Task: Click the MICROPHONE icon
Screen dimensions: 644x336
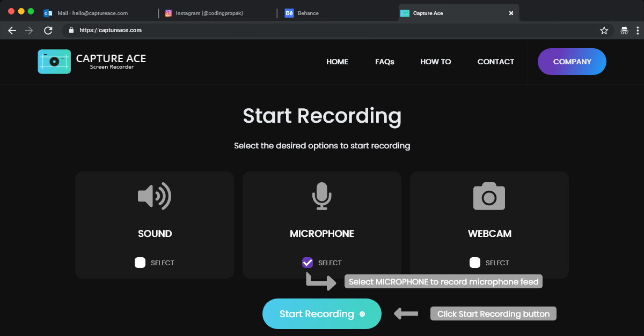Action: (321, 196)
